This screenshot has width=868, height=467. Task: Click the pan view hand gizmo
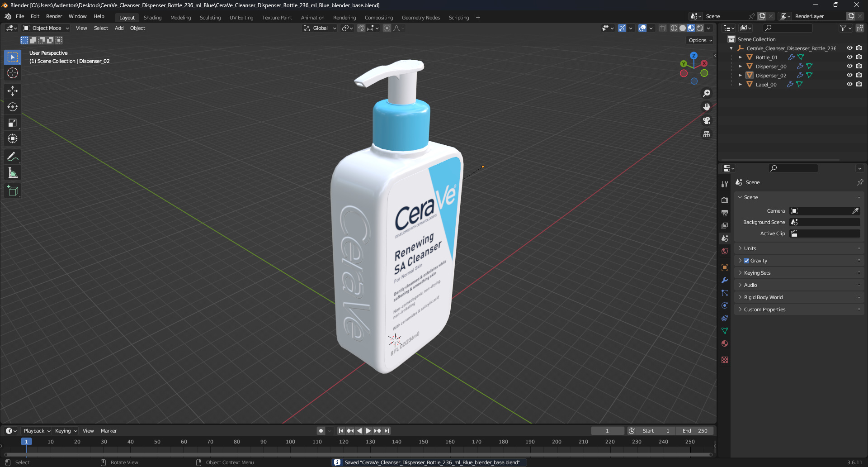click(707, 107)
